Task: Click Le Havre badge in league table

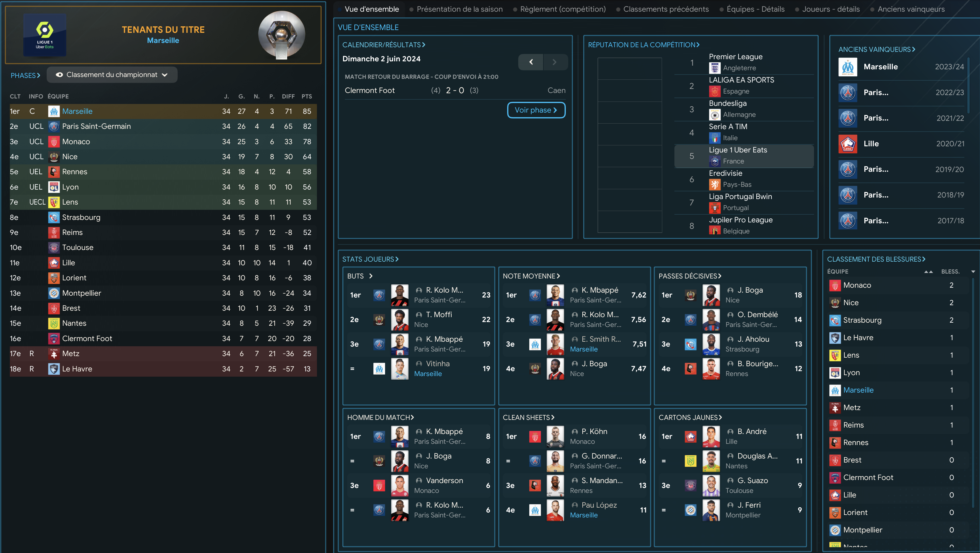Action: pos(54,369)
